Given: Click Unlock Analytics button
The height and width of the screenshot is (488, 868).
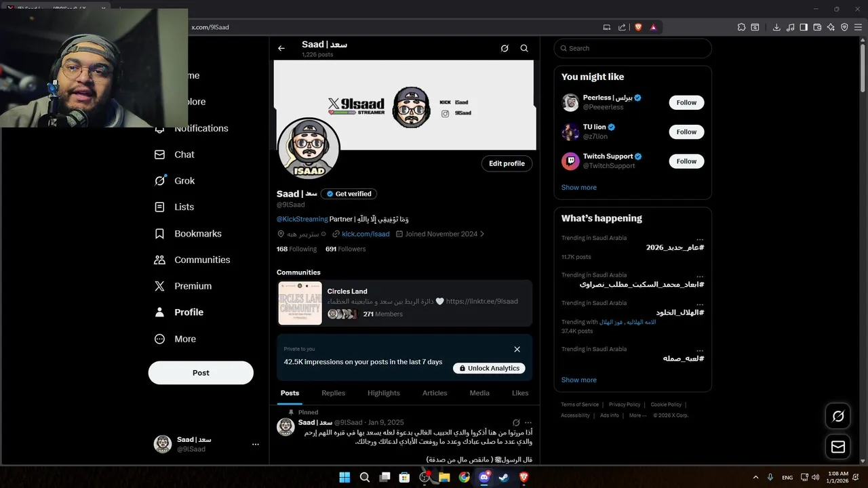Looking at the screenshot, I should (489, 368).
